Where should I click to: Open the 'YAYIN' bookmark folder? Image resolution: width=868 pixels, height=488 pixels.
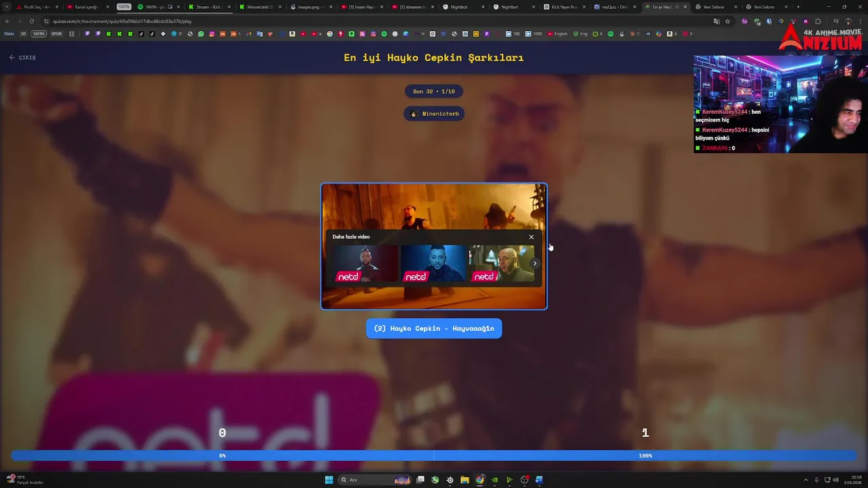tap(39, 34)
